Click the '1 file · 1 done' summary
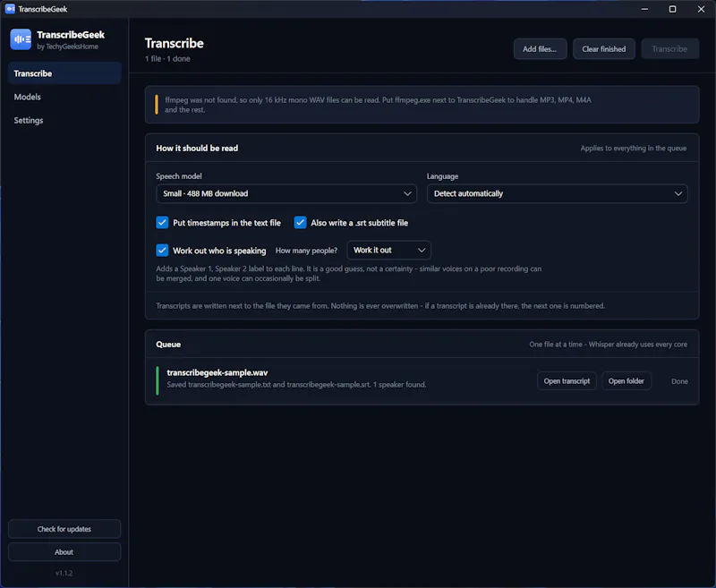 coord(167,58)
